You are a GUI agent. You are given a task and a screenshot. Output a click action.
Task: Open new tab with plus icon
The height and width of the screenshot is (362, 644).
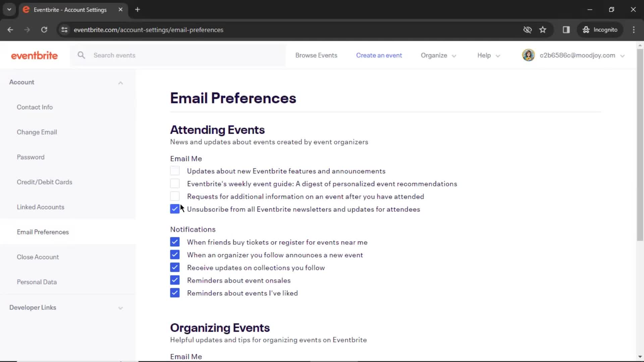138,9
